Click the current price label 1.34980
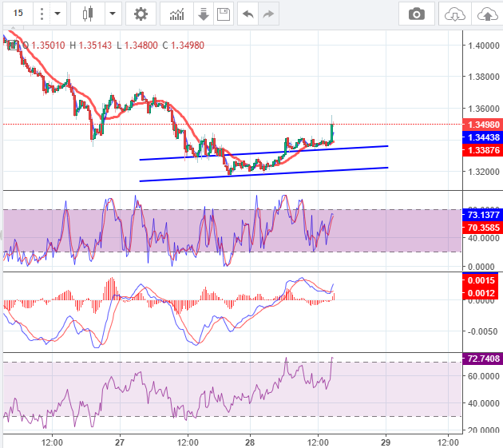This screenshot has width=503, height=448. [x=483, y=125]
